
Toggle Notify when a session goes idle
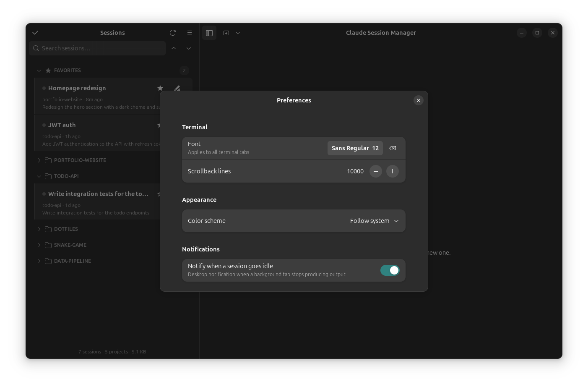coord(390,271)
